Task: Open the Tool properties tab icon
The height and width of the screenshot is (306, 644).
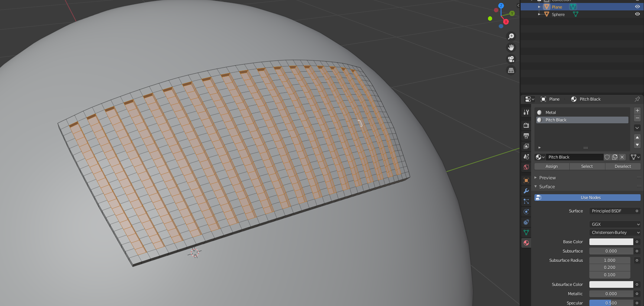Action: pyautogui.click(x=526, y=112)
